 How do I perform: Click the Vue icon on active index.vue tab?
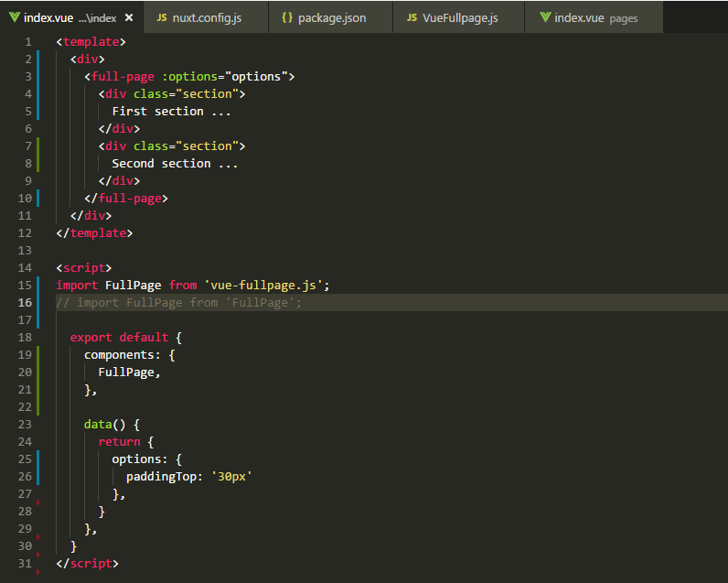(15, 17)
